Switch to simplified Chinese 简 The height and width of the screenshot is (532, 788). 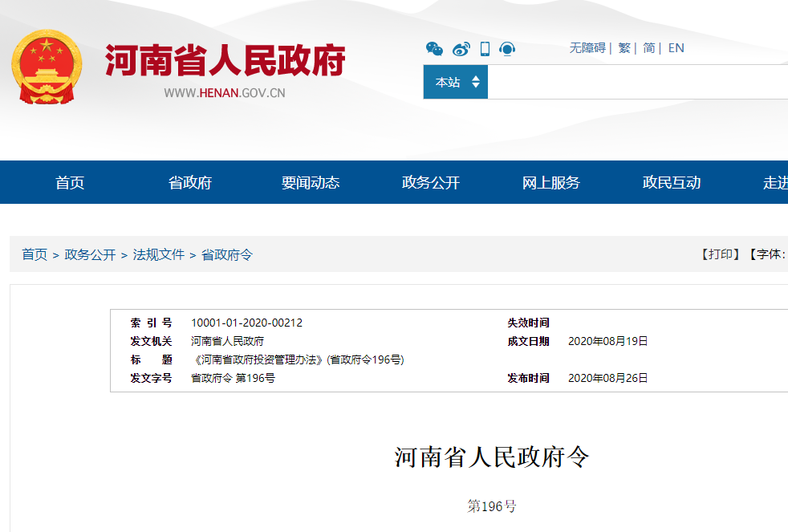pyautogui.click(x=648, y=48)
